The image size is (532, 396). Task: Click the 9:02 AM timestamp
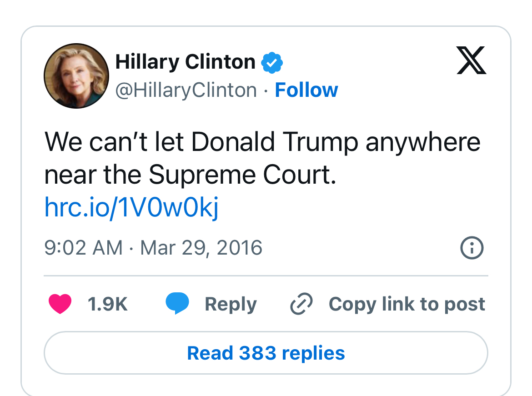83,248
